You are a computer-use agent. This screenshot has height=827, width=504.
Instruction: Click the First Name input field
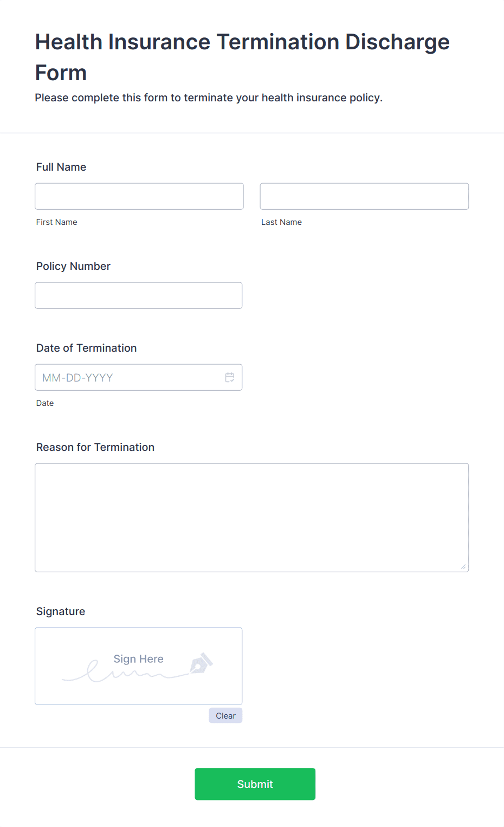tap(139, 196)
